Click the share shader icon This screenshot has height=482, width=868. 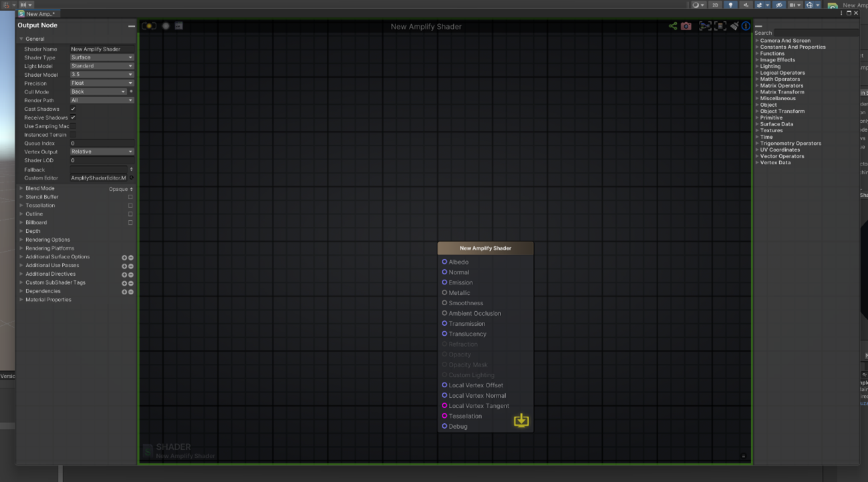(673, 26)
